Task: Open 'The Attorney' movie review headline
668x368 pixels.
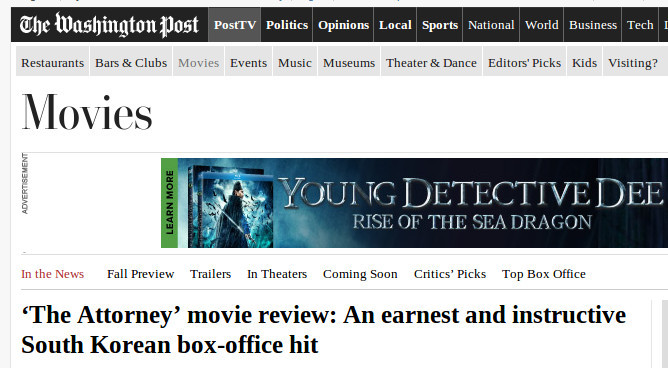Action: pyautogui.click(x=324, y=330)
